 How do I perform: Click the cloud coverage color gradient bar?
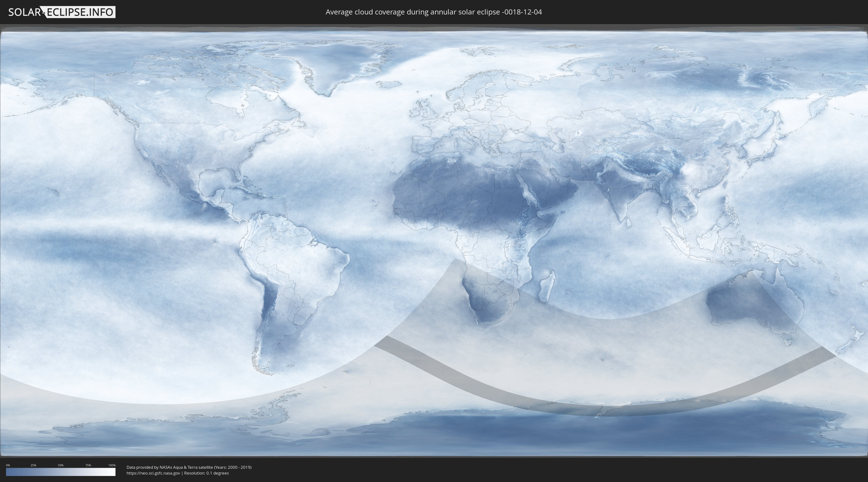pyautogui.click(x=61, y=472)
